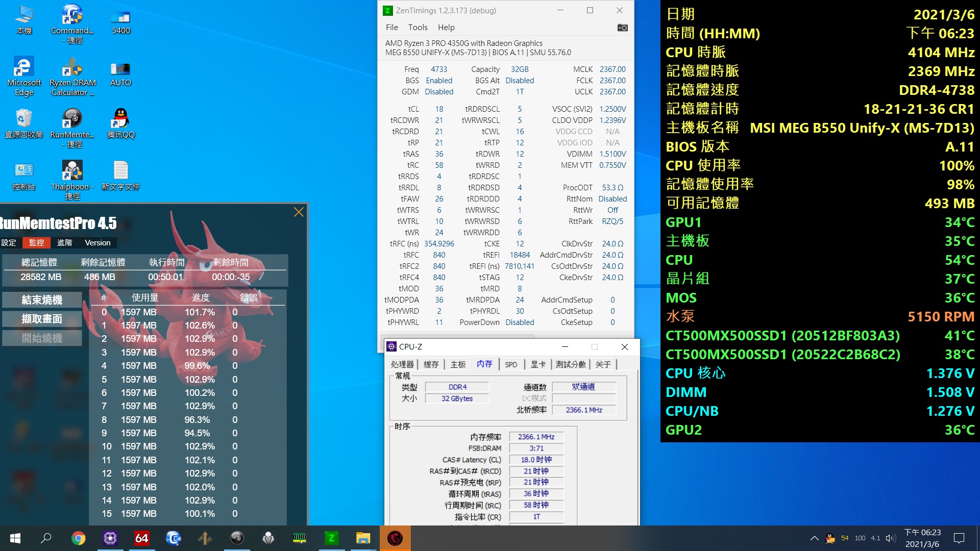Open 設定 tab in RunMemtestPro

(x=9, y=243)
